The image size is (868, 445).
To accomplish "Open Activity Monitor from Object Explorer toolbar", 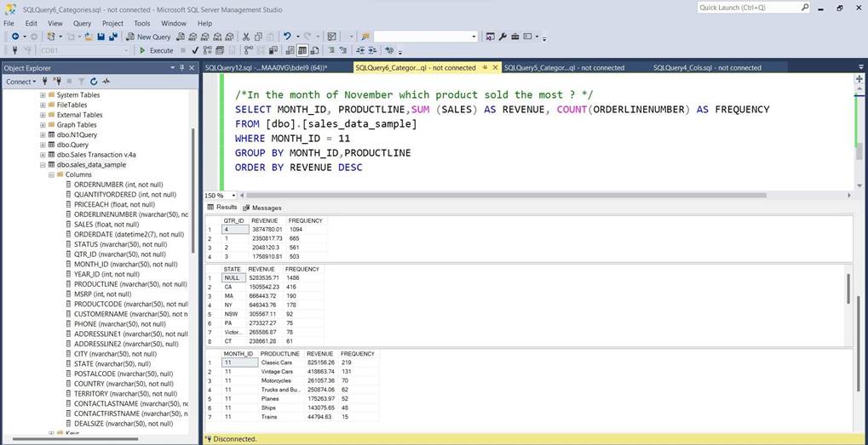I will pos(106,82).
